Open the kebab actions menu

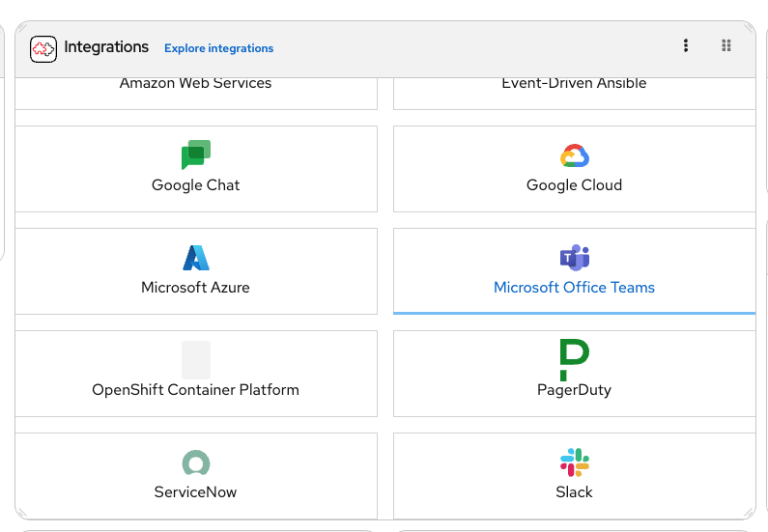[686, 45]
